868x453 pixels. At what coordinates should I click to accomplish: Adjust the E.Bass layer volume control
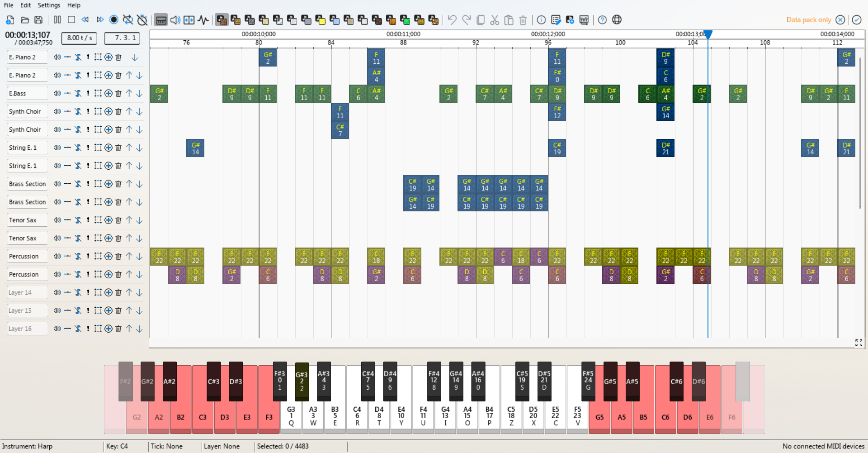[57, 94]
